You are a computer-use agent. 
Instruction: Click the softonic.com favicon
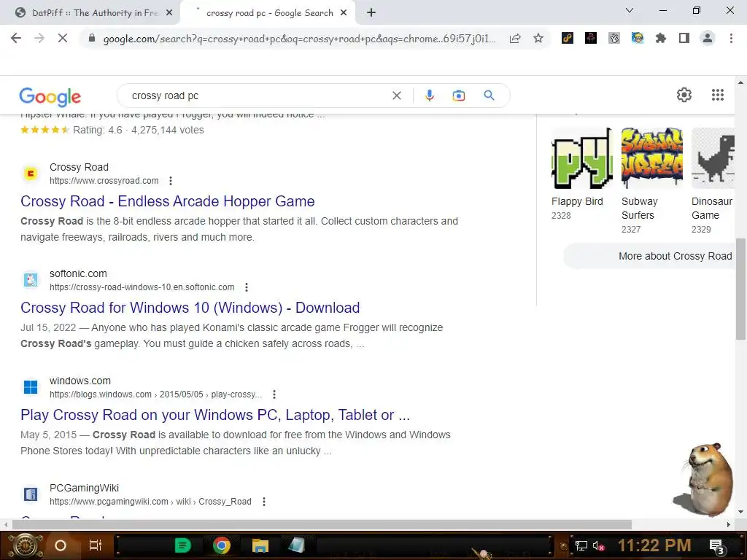[31, 279]
